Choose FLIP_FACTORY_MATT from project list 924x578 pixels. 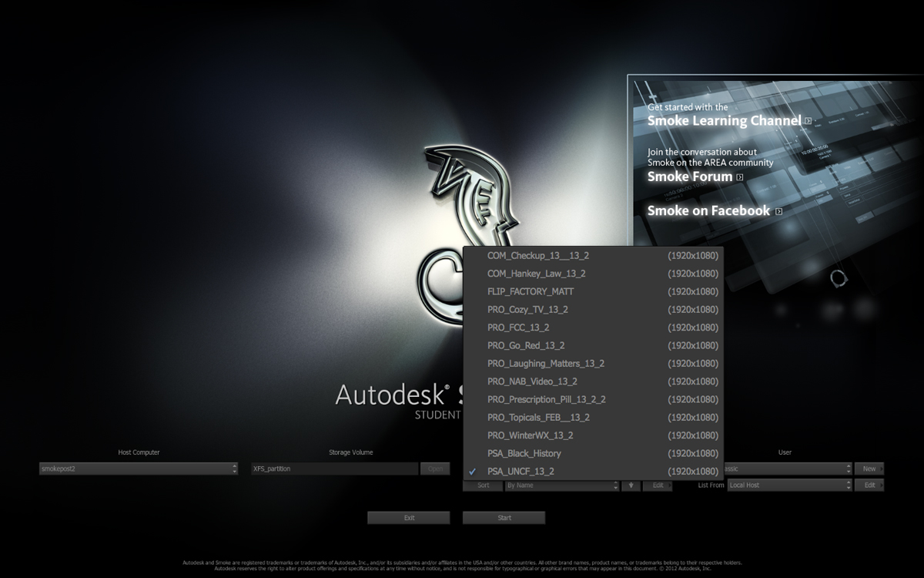(593, 291)
